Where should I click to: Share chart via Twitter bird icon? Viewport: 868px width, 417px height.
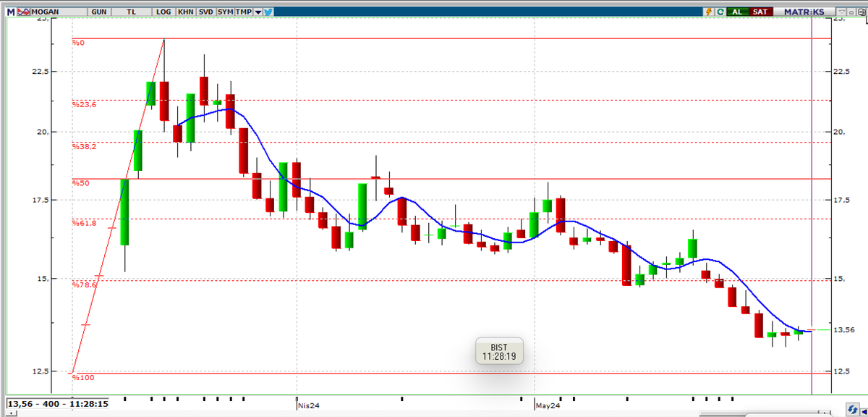point(268,12)
